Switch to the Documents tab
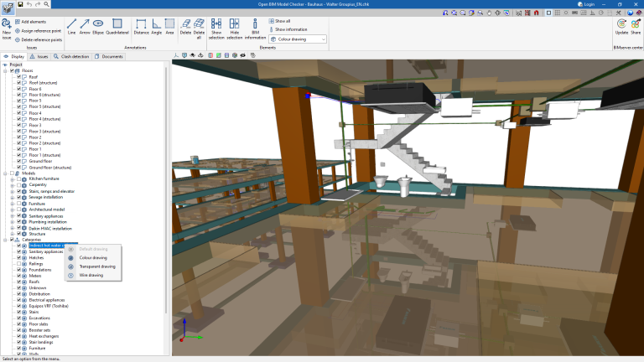This screenshot has height=362, width=644. pyautogui.click(x=109, y=56)
